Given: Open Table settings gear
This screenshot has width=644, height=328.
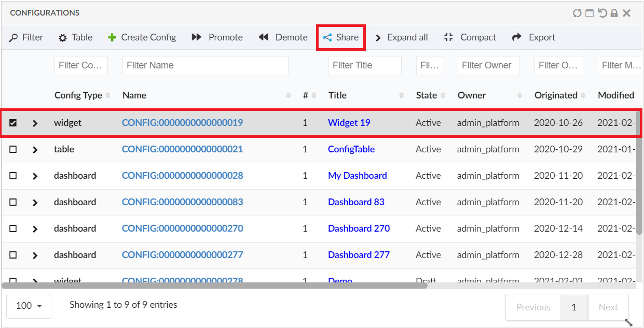Looking at the screenshot, I should 63,38.
